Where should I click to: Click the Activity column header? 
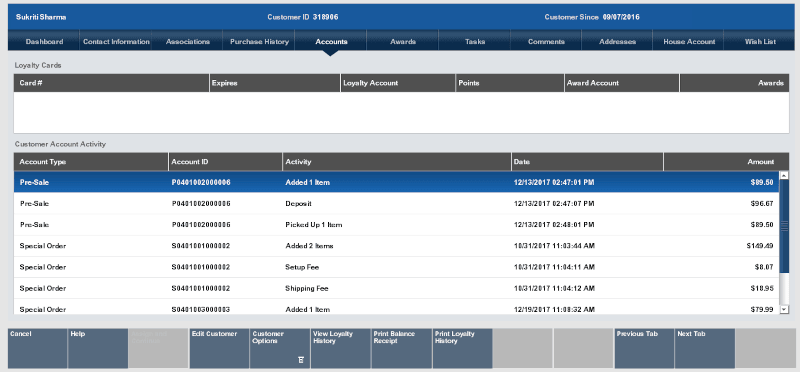pos(397,162)
